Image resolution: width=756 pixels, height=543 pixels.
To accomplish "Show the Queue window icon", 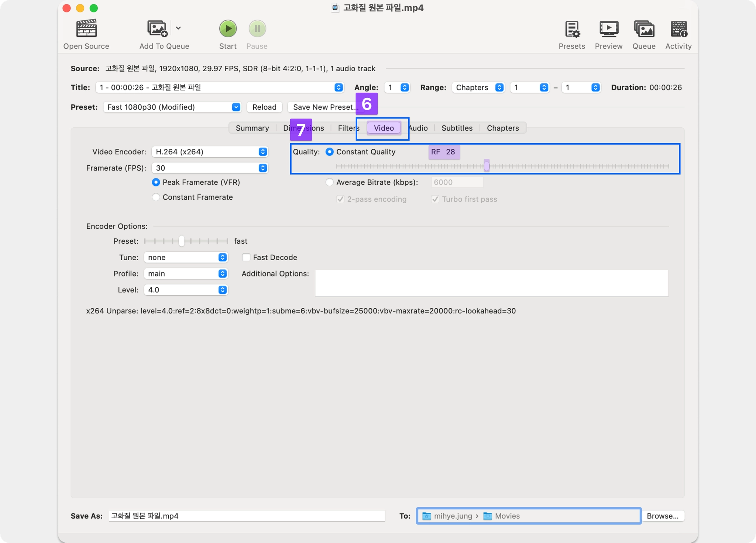I will 644,29.
